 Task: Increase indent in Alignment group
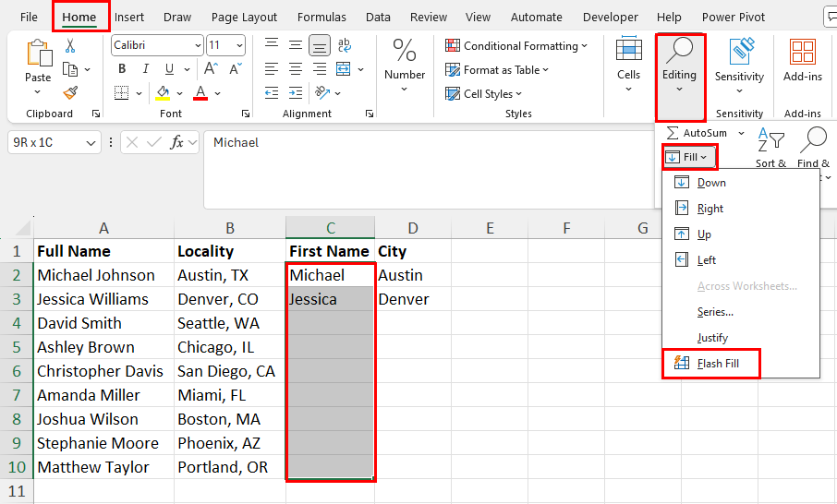coord(296,93)
